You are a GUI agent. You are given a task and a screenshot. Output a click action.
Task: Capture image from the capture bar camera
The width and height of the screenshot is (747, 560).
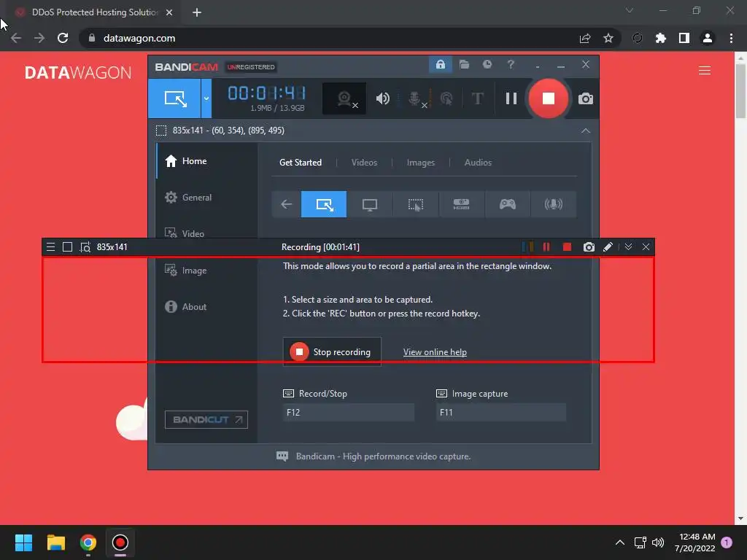coord(589,246)
